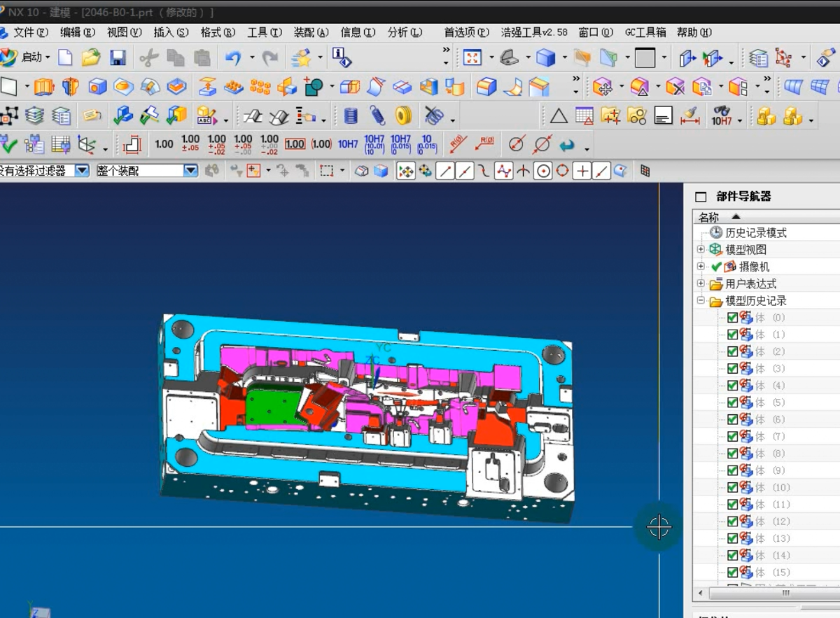This screenshot has height=618, width=840.
Task: Collapse the 模型历史记录 tree node
Action: 701,300
